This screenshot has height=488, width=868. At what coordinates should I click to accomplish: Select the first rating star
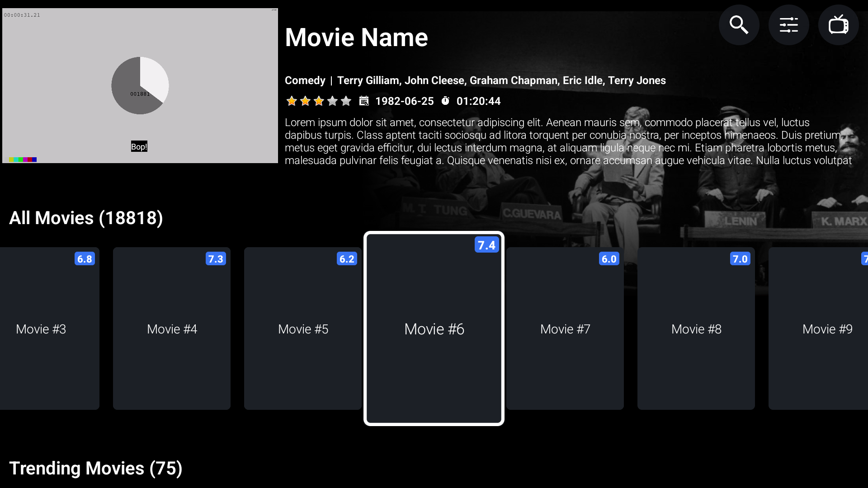291,101
